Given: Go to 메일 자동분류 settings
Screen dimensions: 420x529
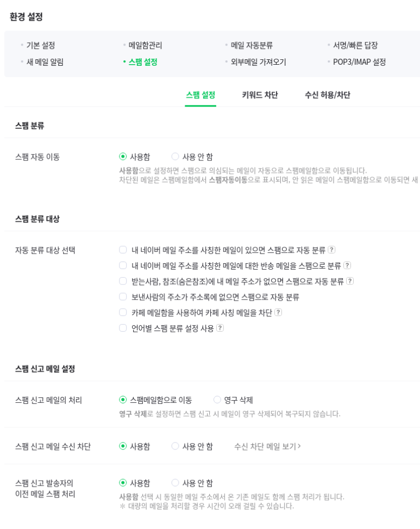Looking at the screenshot, I should click(252, 45).
